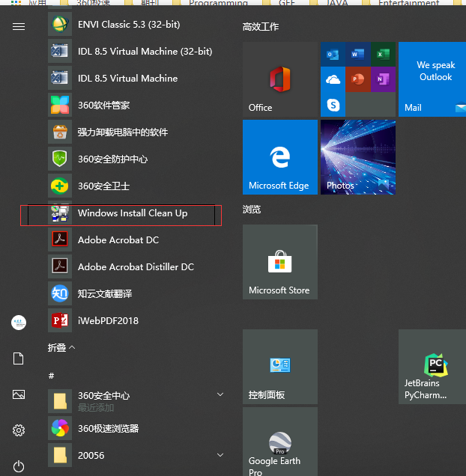
Task: Open the hamburger menu at top left
Action: (19, 27)
